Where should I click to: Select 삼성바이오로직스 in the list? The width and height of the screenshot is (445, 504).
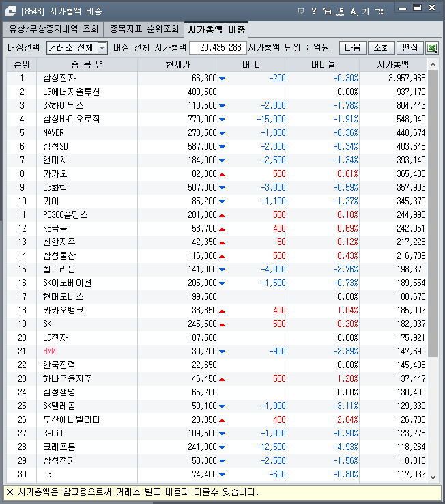72,120
